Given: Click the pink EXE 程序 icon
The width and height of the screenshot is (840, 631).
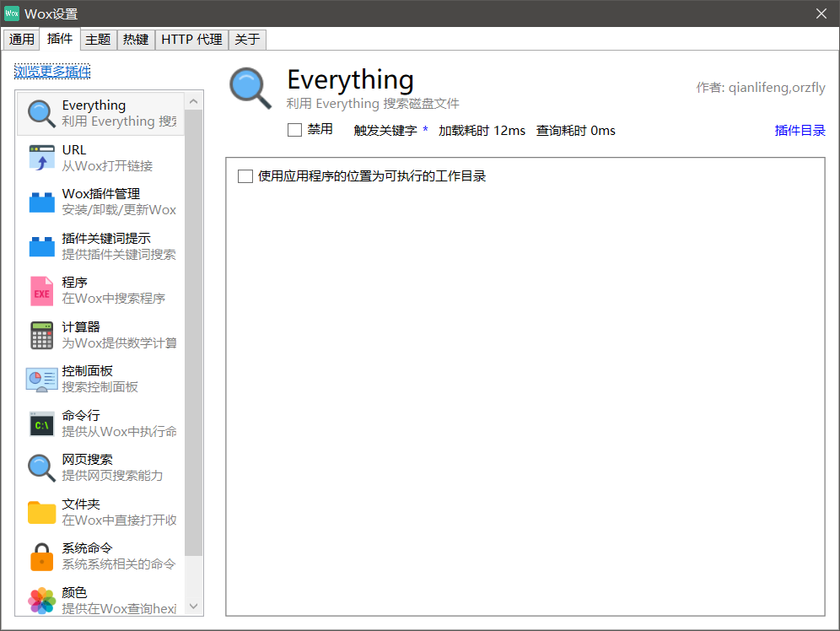Looking at the screenshot, I should point(41,291).
